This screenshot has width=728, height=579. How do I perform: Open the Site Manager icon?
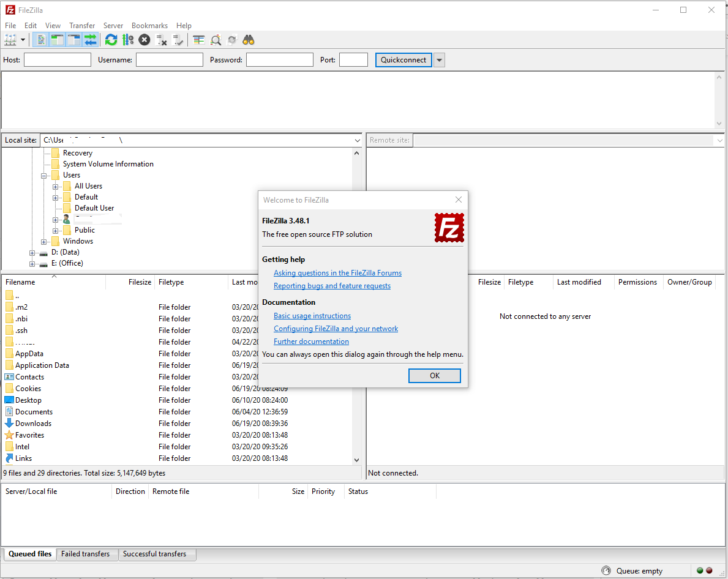[x=10, y=40]
